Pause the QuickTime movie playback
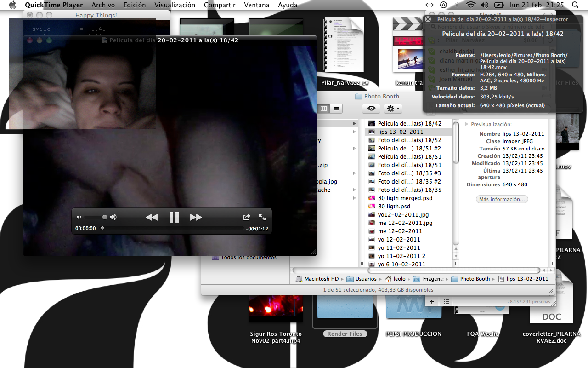 point(174,217)
